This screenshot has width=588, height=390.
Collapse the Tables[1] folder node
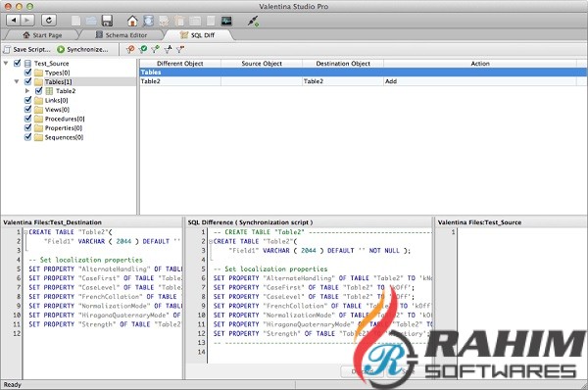click(16, 81)
